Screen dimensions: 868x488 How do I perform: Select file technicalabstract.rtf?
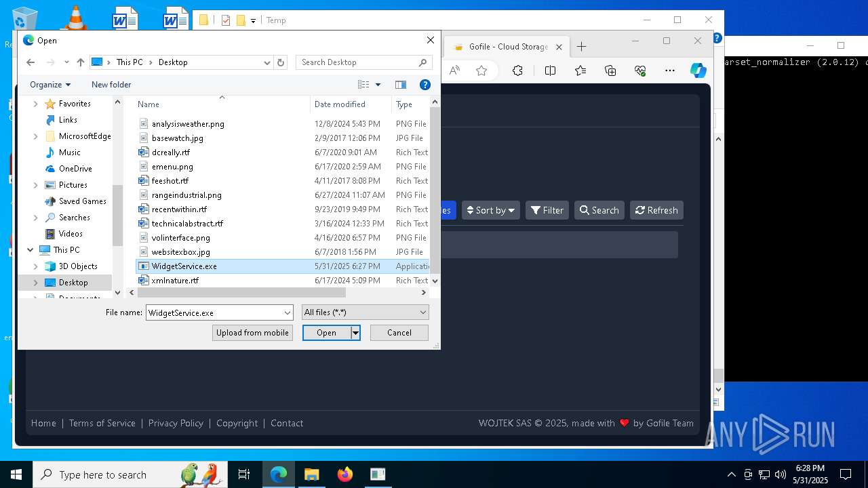(x=187, y=224)
